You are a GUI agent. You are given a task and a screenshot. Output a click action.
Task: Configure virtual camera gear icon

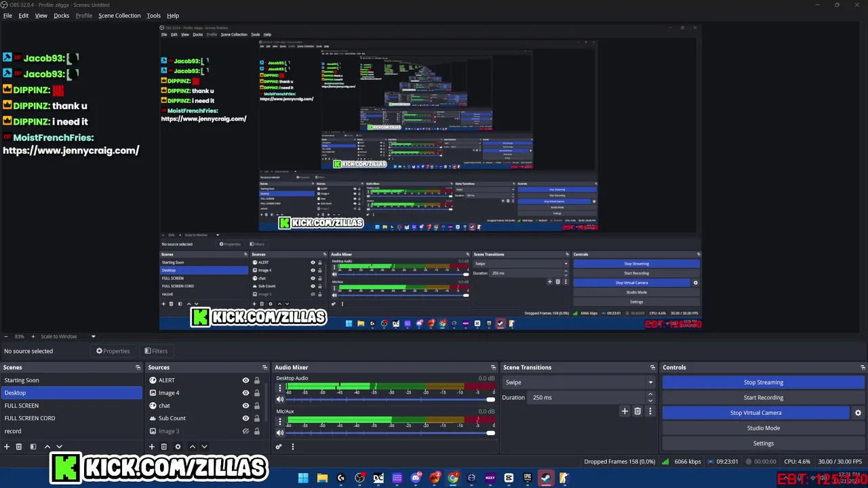(x=858, y=413)
